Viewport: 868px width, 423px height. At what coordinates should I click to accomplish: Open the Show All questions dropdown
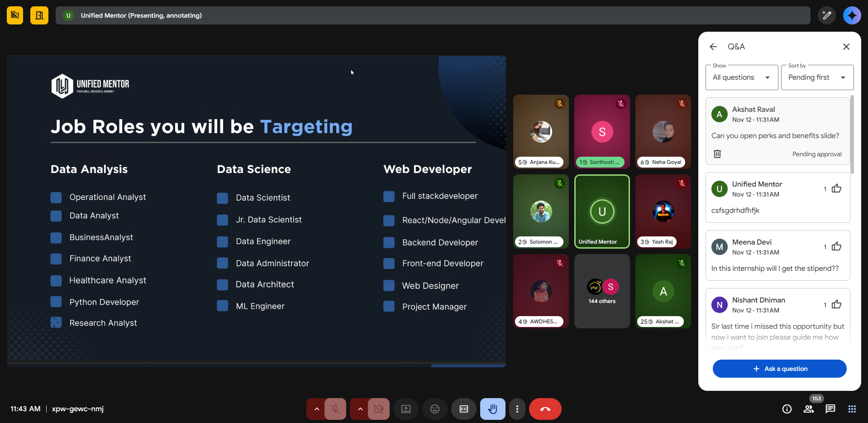pyautogui.click(x=741, y=77)
